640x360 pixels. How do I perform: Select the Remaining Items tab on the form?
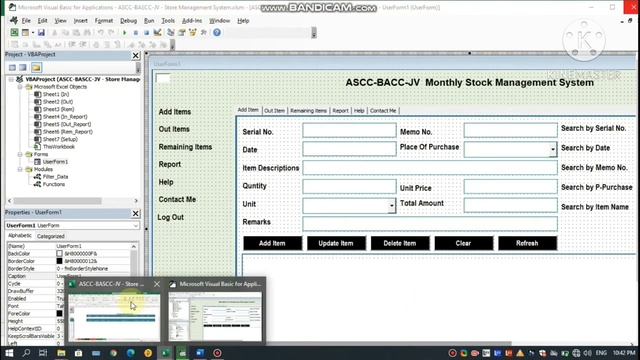click(309, 111)
